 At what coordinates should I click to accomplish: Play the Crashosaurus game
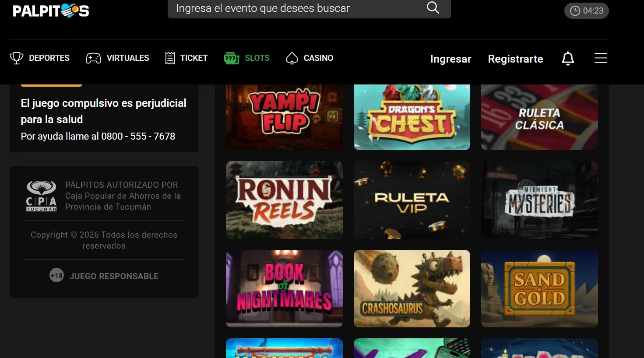coord(412,289)
